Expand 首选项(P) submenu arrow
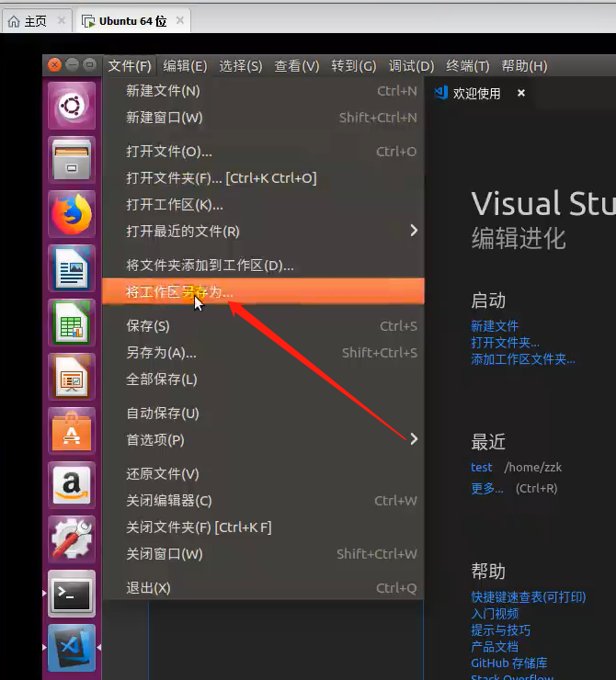Screen dimensions: 616x680 [414, 439]
